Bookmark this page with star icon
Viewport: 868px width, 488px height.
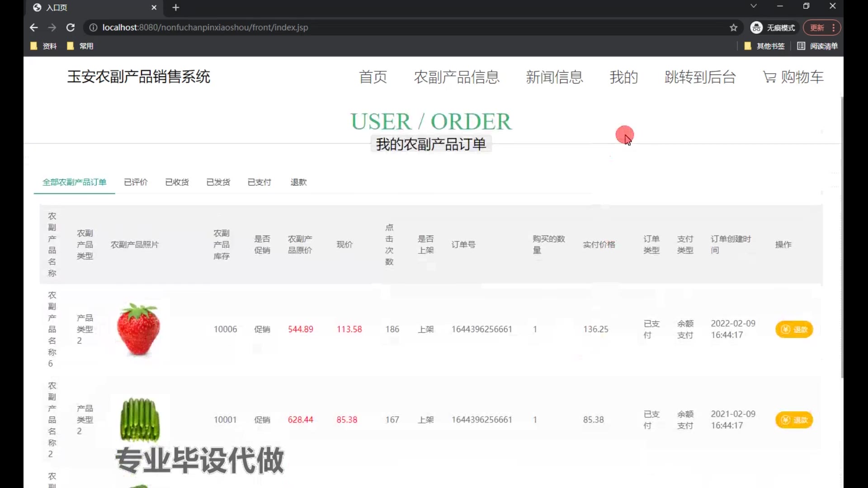coord(733,28)
